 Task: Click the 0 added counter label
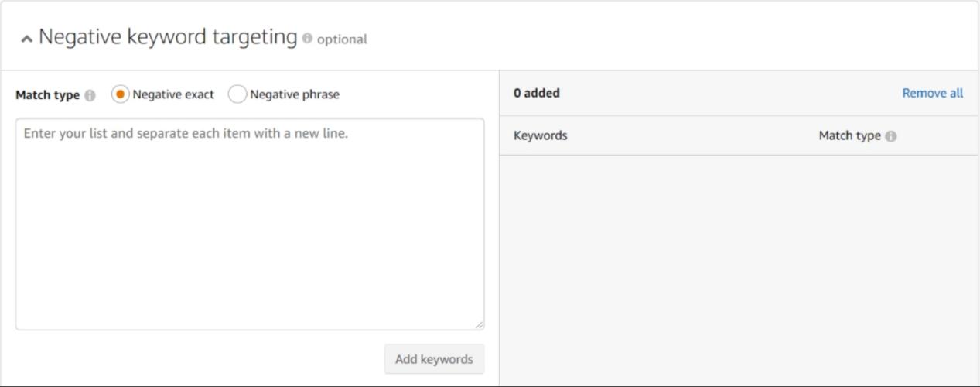point(536,93)
